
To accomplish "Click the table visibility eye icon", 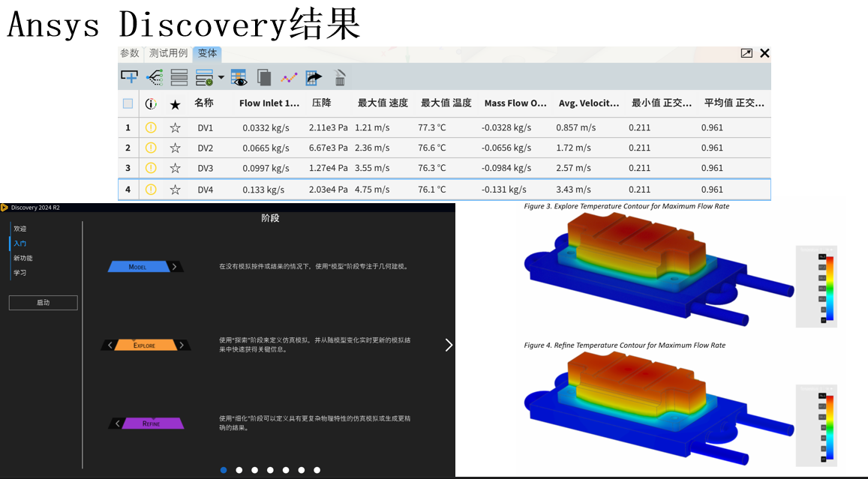I will (239, 77).
